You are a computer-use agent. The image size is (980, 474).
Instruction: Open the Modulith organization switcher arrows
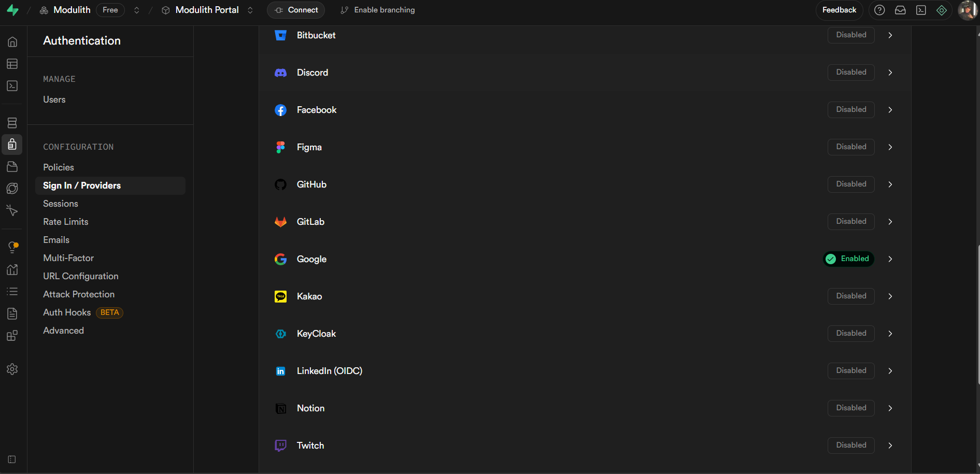click(x=137, y=10)
